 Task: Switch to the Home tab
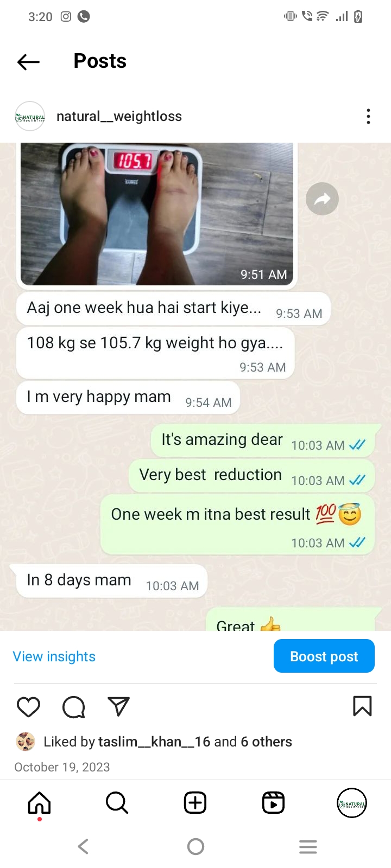(39, 803)
